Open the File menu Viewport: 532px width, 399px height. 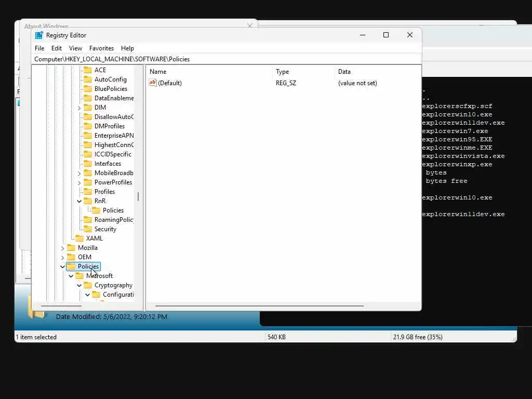point(39,48)
